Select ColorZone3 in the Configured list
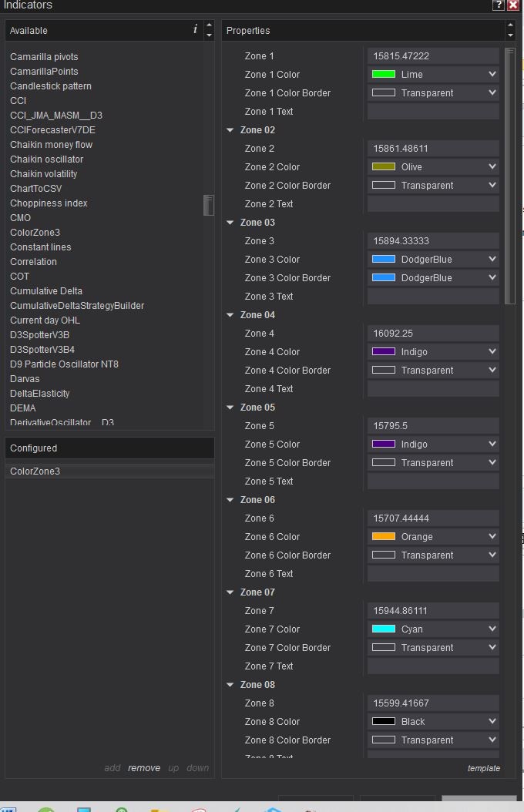Viewport: 524px width, 812px height. [x=35, y=471]
